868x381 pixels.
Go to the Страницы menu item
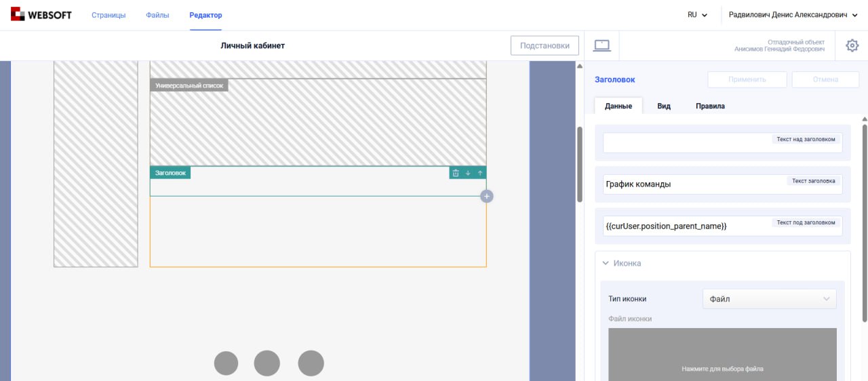click(108, 15)
